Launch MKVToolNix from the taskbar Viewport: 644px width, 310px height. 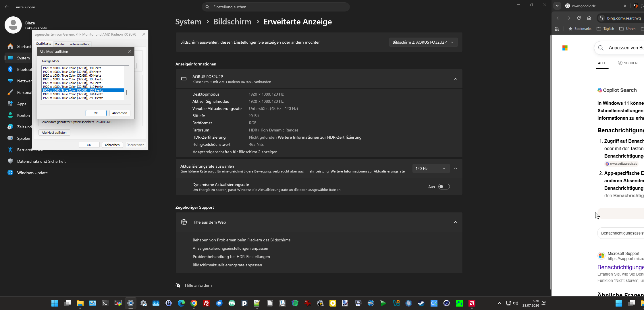tap(371, 303)
